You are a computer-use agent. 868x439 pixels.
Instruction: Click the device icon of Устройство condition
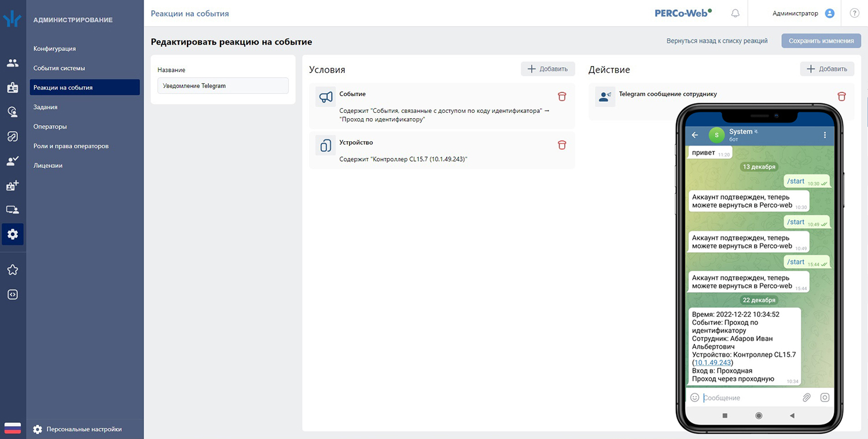326,145
